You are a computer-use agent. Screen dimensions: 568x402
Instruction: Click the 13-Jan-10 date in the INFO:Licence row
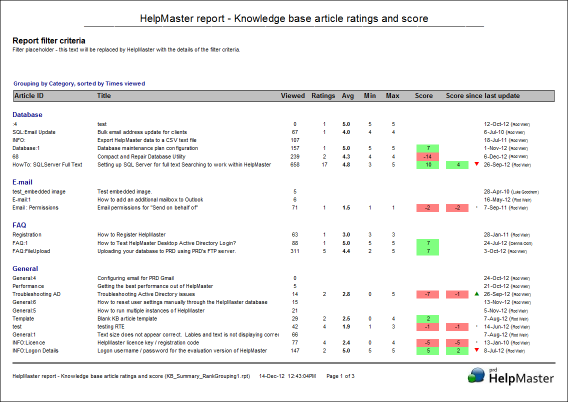(497, 343)
